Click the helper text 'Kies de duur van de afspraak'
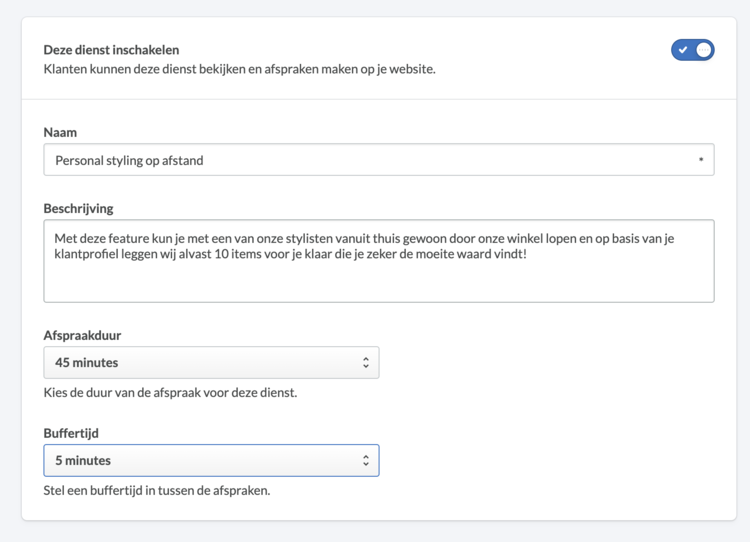The image size is (750, 542). click(170, 393)
